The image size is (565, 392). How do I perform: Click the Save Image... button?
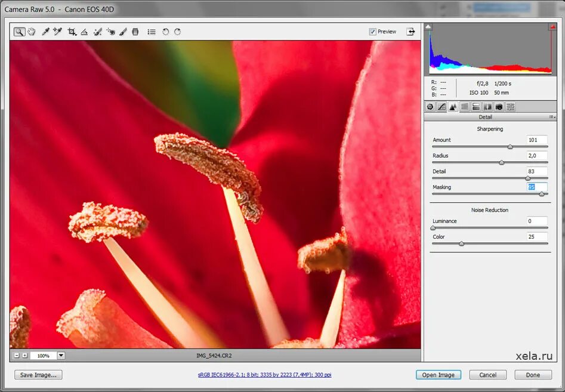tap(38, 375)
